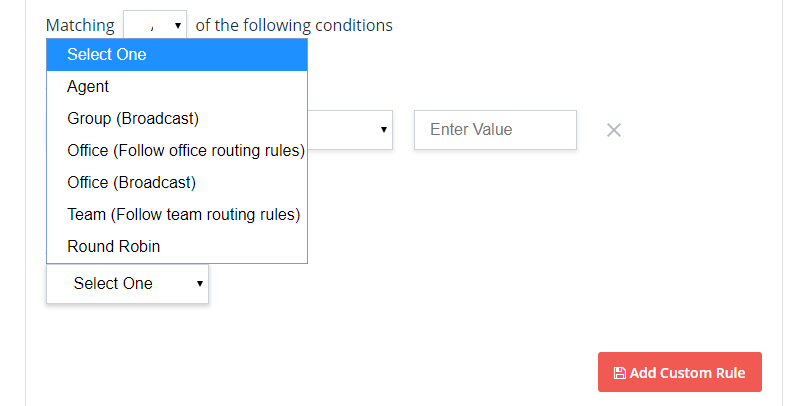This screenshot has height=406, width=800.
Task: Click the 'of the following conditions' text
Action: (294, 25)
